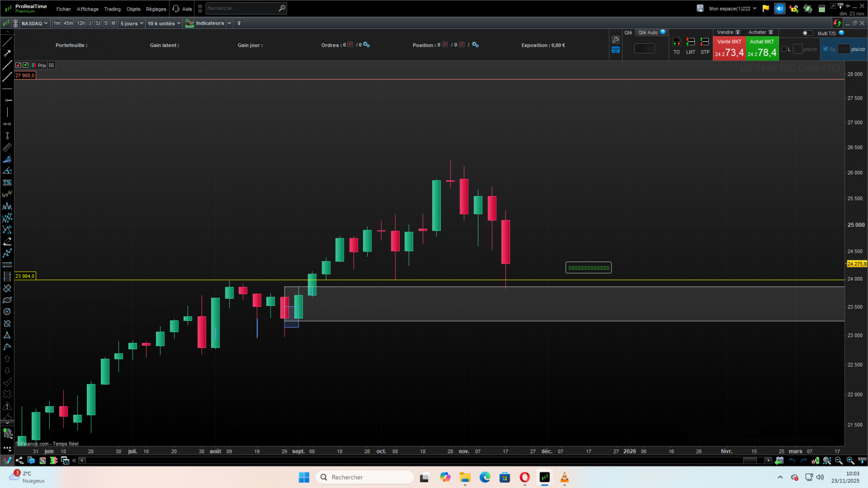Select the STP stop order icon
868x488 pixels.
[x=705, y=42]
